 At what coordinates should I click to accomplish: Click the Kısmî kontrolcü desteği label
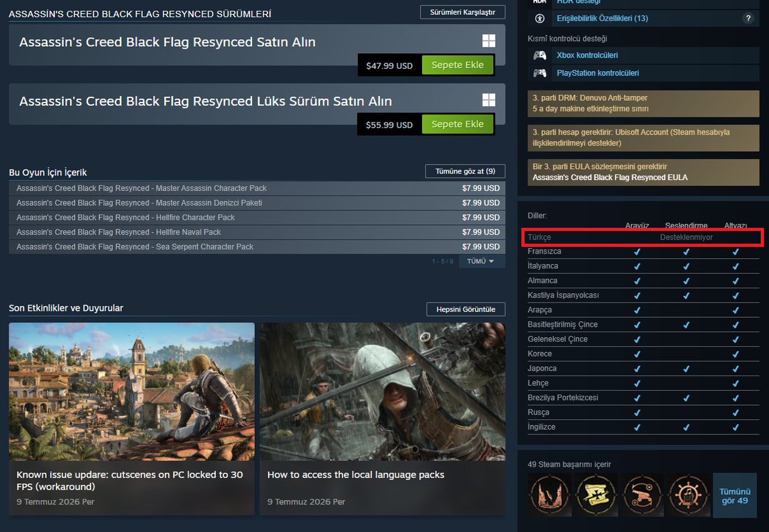(x=568, y=38)
